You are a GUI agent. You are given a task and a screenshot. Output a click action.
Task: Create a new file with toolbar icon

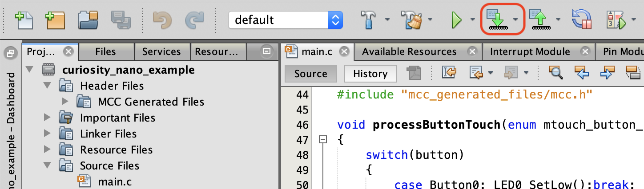pos(24,20)
